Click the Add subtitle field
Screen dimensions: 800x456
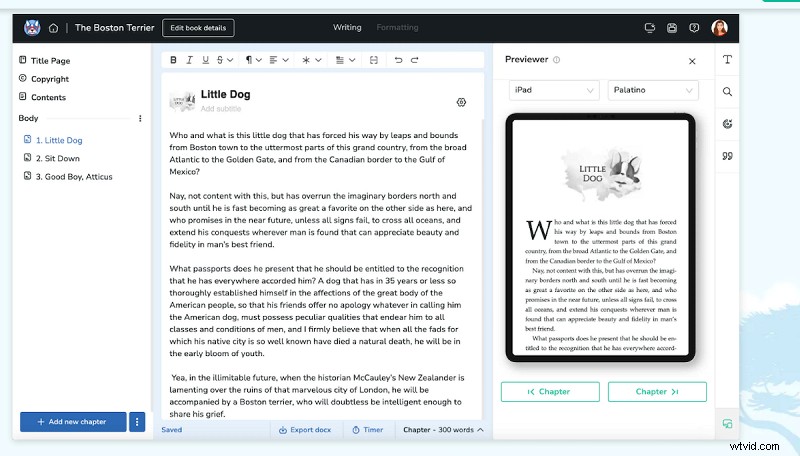point(221,109)
